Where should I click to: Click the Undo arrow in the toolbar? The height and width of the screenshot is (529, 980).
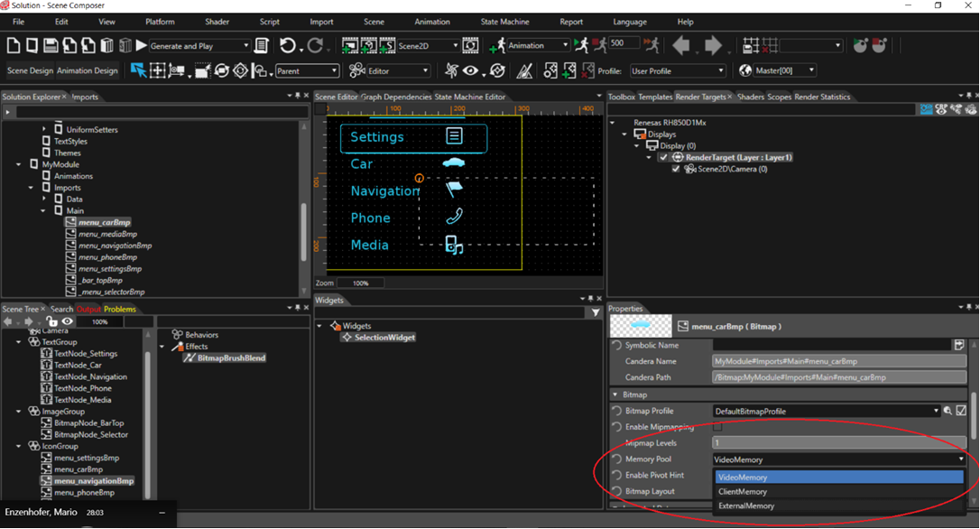point(288,45)
